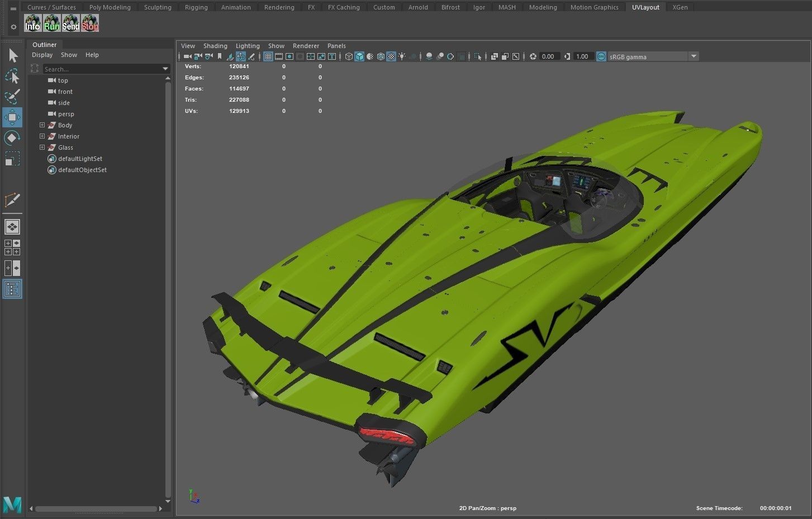Switch to four-view pane layout

tap(12, 247)
